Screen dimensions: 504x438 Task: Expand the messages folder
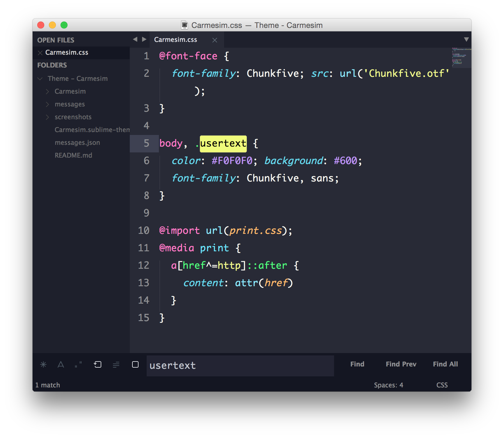[47, 104]
